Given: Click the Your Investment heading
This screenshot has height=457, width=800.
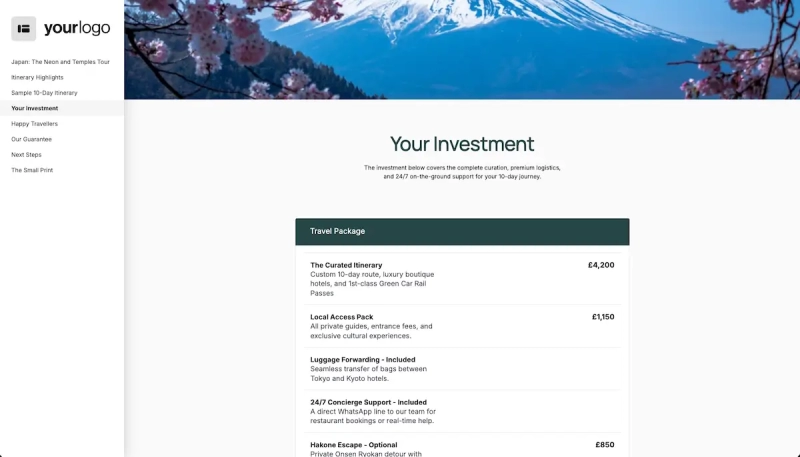Looking at the screenshot, I should tap(462, 144).
